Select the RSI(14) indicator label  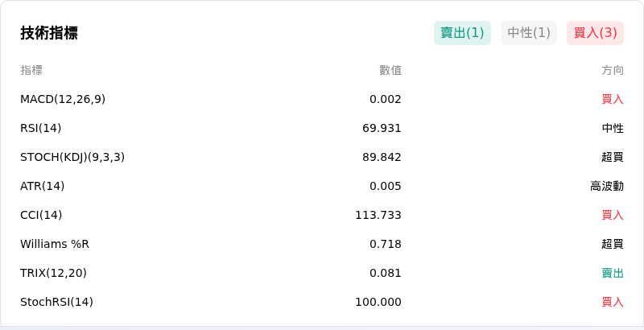(x=41, y=129)
